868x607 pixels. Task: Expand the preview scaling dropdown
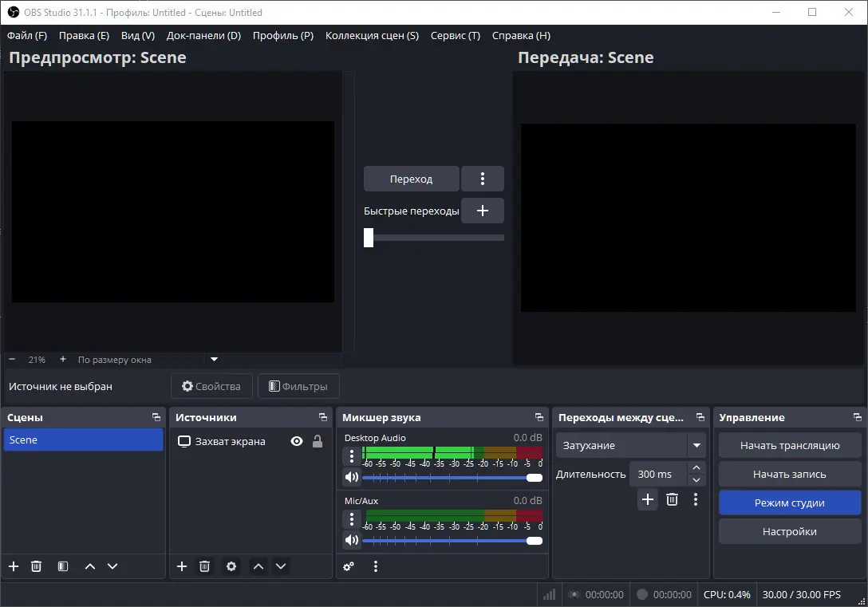(x=214, y=360)
